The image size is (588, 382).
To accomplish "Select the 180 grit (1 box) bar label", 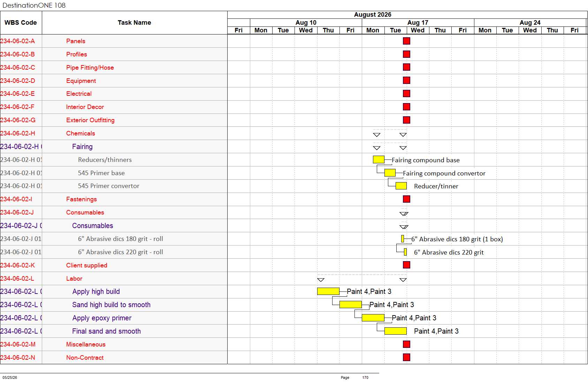I will 457,239.
